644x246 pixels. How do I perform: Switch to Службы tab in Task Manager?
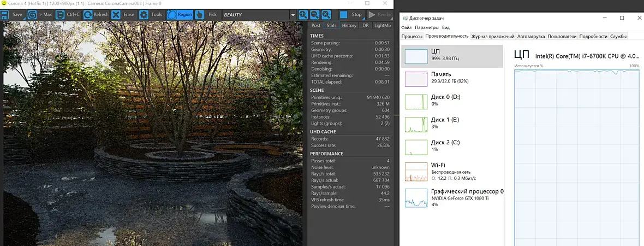[618, 36]
